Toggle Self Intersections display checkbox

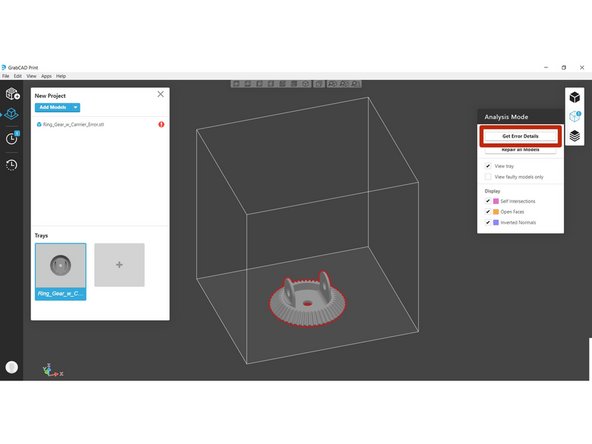click(488, 201)
